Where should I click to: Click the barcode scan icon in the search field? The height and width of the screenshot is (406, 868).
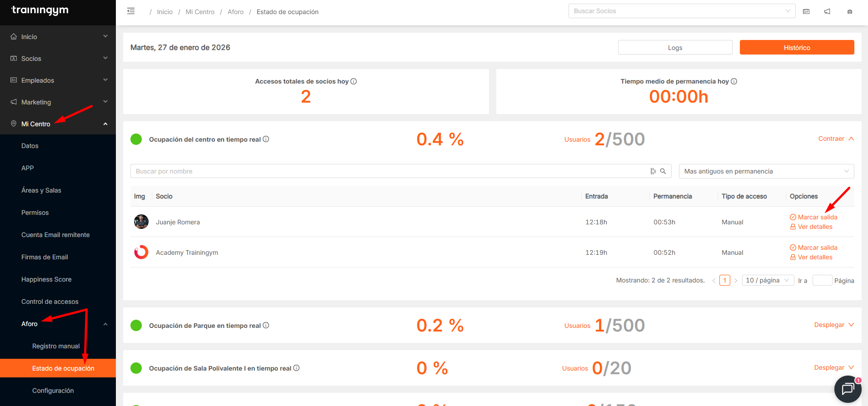(653, 171)
